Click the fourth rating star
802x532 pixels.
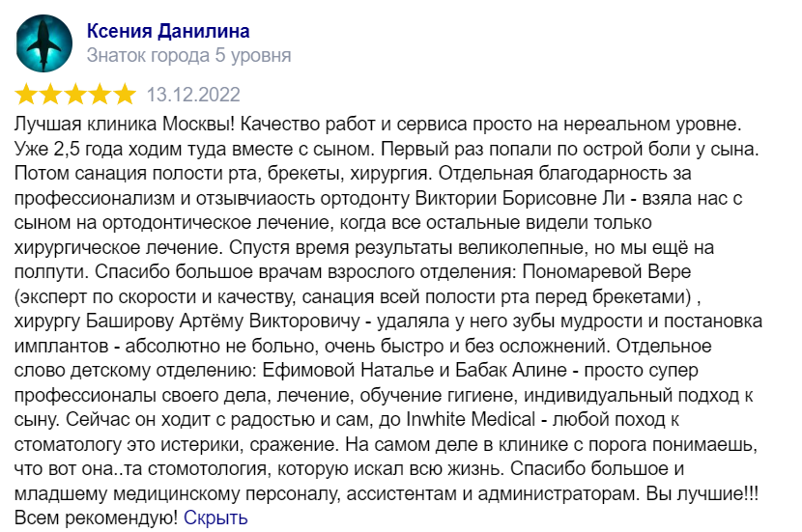click(x=100, y=95)
